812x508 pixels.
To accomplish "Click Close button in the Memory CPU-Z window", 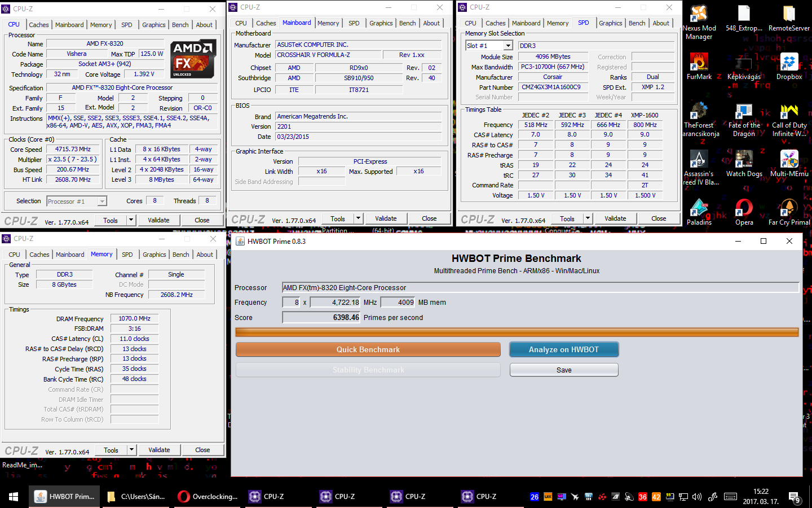I will point(202,450).
